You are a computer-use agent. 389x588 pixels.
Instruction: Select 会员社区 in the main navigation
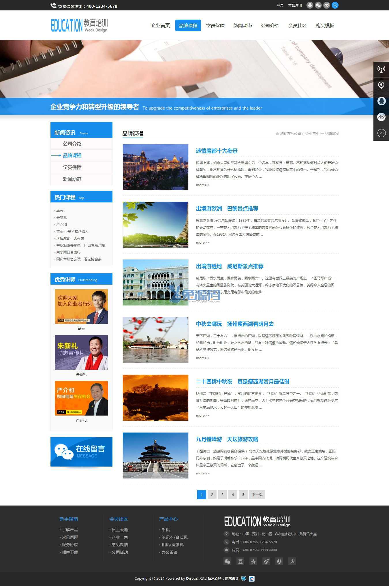pos(297,26)
